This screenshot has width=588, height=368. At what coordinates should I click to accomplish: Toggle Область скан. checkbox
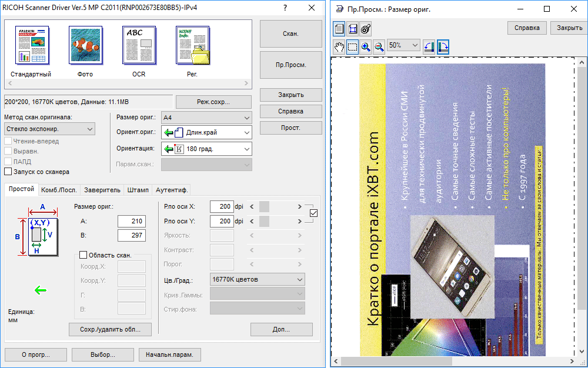pos(83,255)
